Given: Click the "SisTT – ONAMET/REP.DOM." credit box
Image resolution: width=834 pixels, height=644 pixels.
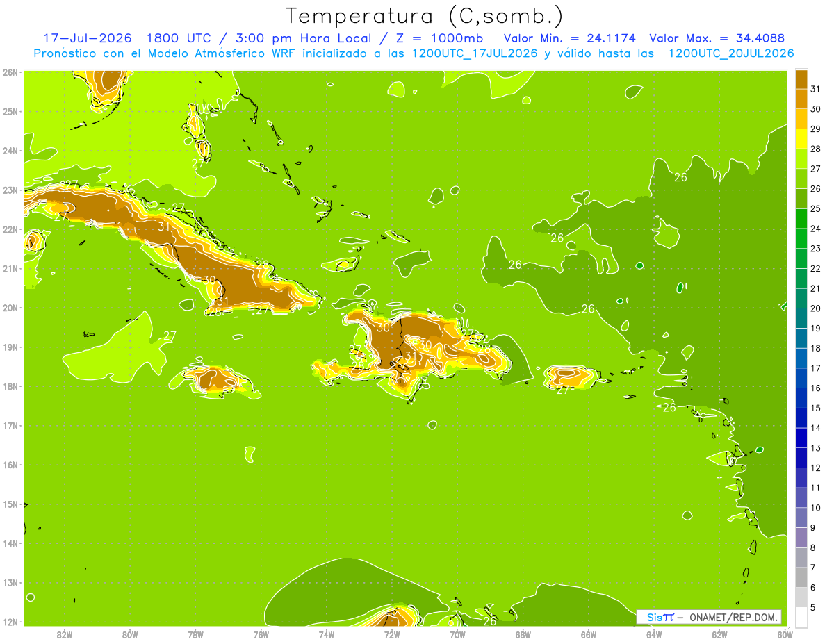Looking at the screenshot, I should click(x=709, y=617).
